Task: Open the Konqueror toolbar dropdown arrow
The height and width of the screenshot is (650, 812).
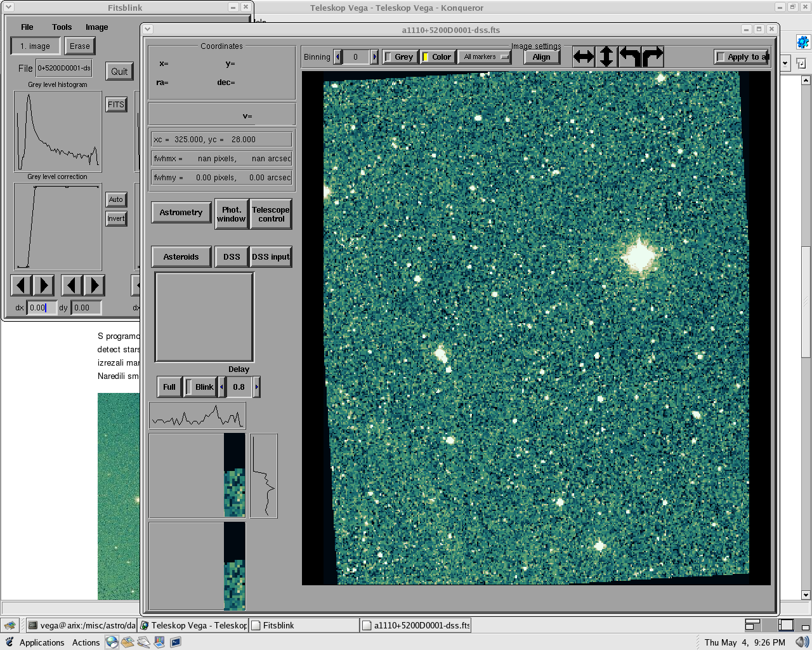Action: (785, 63)
